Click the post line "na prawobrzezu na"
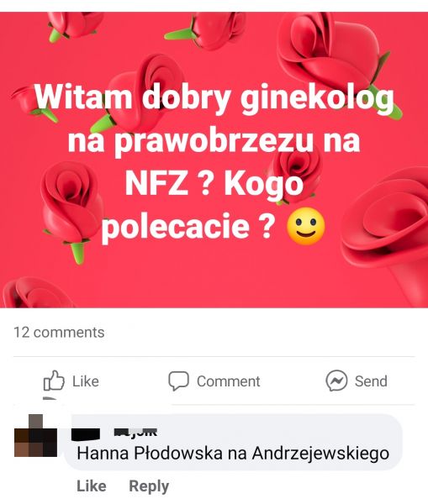 (214, 141)
